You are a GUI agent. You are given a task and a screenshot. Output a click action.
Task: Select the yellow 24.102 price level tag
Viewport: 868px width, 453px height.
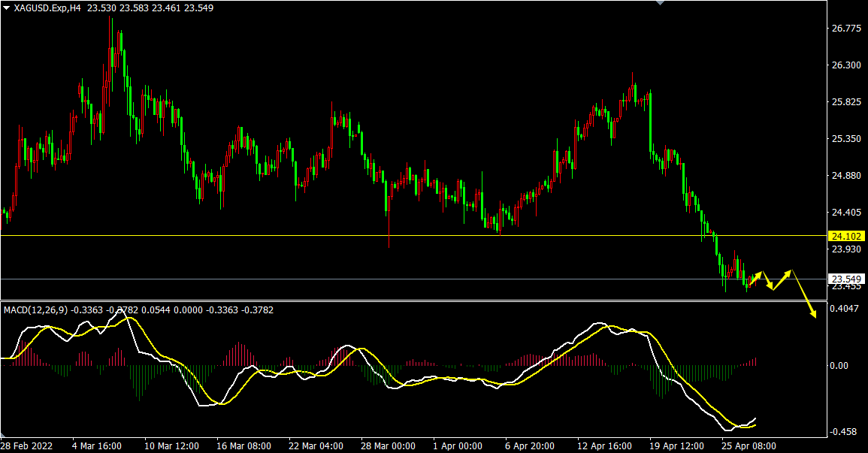(846, 236)
